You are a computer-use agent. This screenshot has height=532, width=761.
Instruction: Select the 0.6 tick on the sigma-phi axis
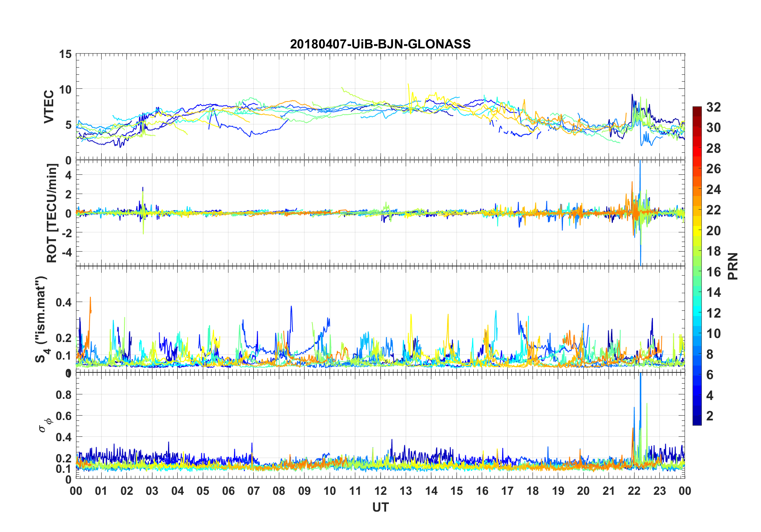pyautogui.click(x=64, y=416)
